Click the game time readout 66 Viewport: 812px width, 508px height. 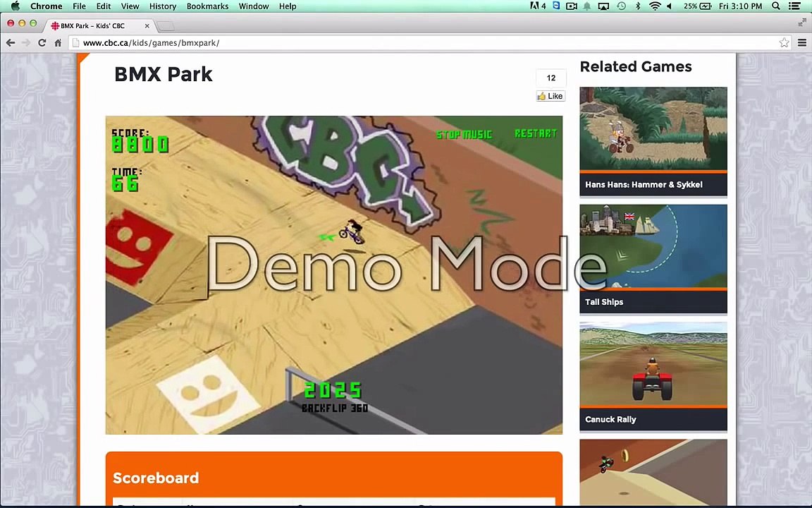point(125,183)
